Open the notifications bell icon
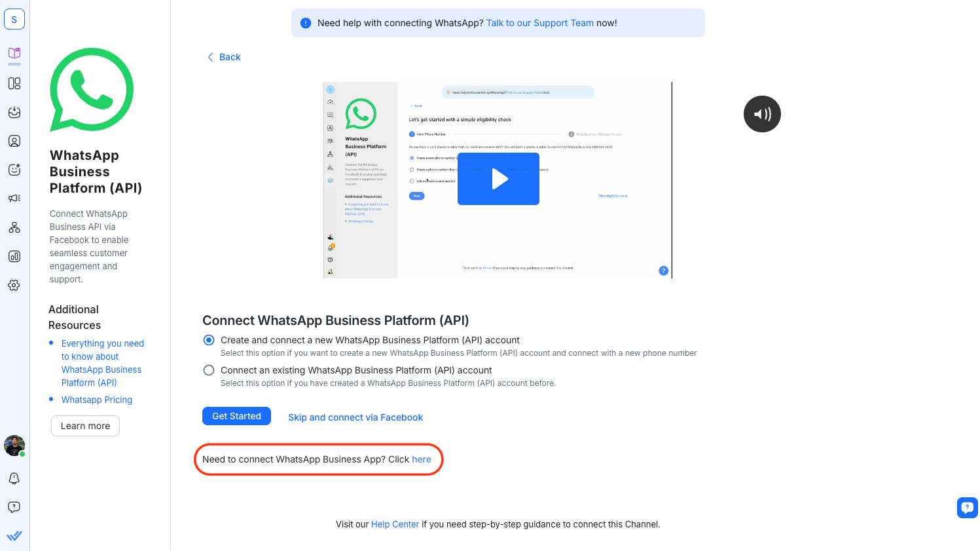This screenshot has height=551, width=980. click(14, 478)
